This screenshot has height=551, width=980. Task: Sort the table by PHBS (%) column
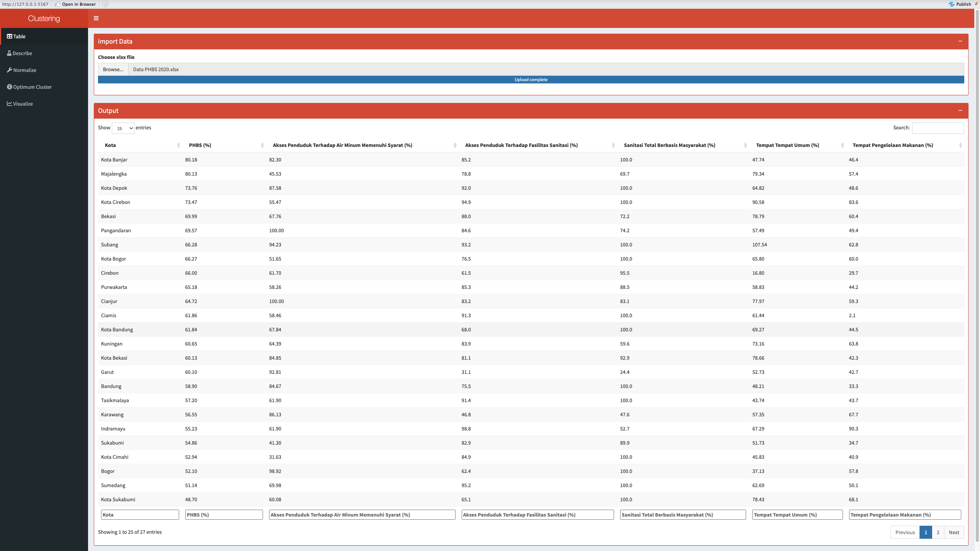click(199, 145)
